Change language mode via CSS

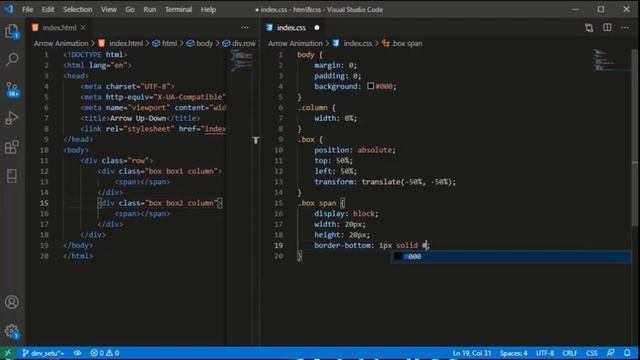(592, 353)
